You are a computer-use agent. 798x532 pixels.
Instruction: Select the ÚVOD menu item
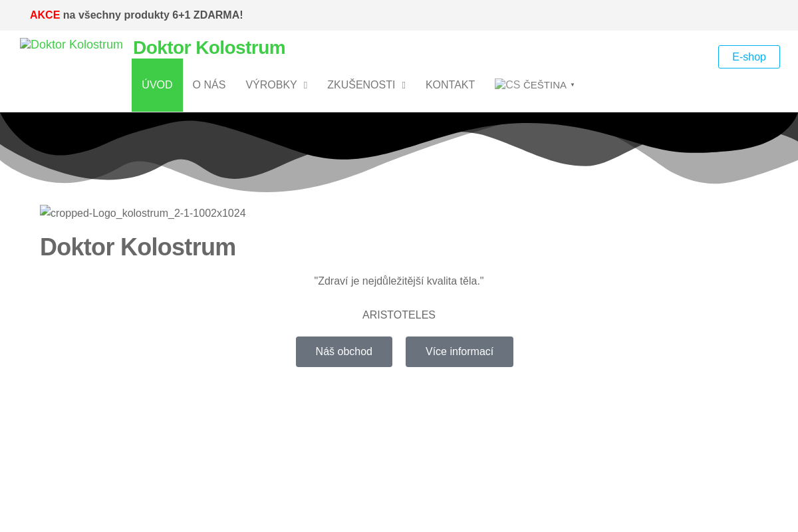[157, 85]
